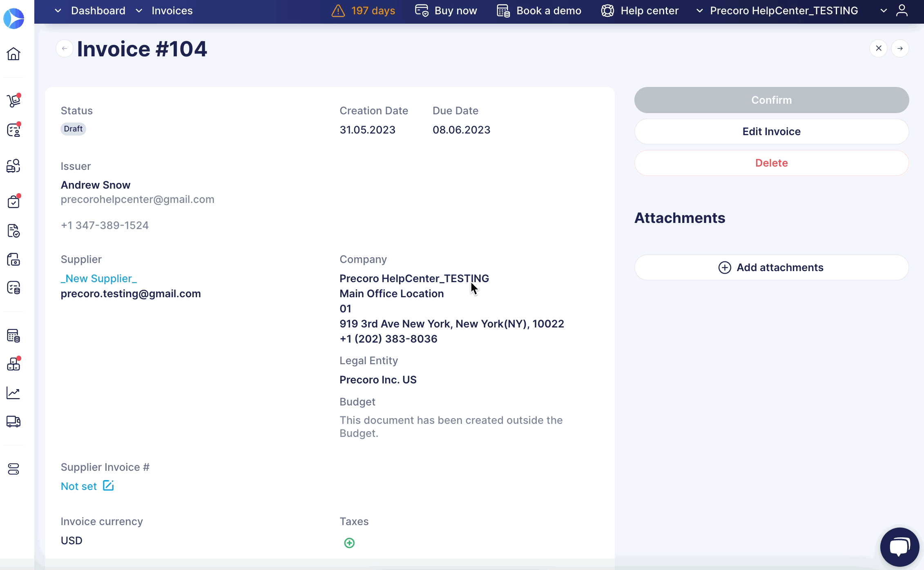Click Add attachments

[x=771, y=267]
